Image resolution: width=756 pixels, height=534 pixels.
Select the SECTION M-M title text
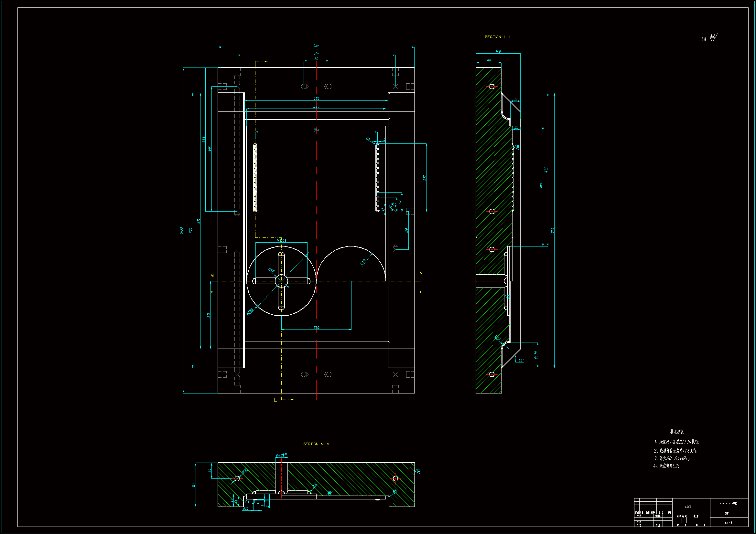pos(316,444)
